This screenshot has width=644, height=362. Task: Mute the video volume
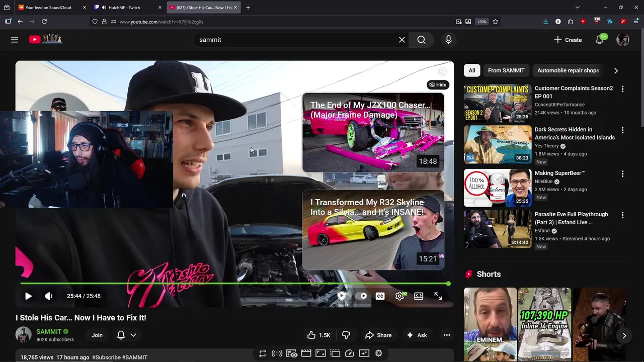tap(49, 296)
